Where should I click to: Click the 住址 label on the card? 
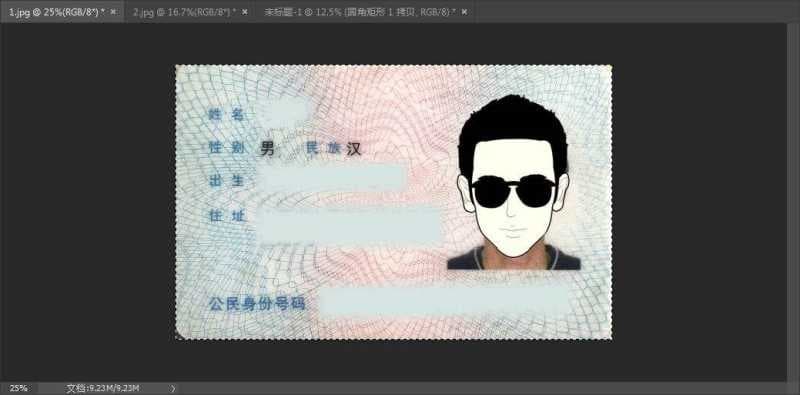(227, 216)
